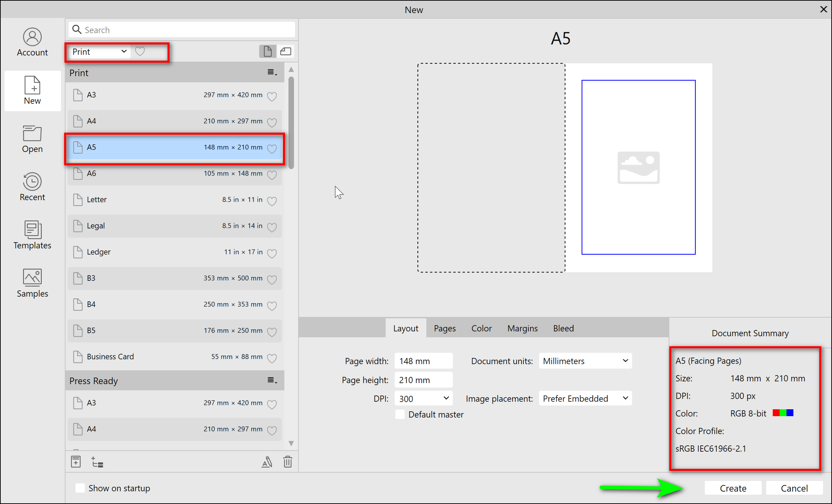Click scroll up arrow of preset list
The height and width of the screenshot is (504, 832).
(291, 70)
